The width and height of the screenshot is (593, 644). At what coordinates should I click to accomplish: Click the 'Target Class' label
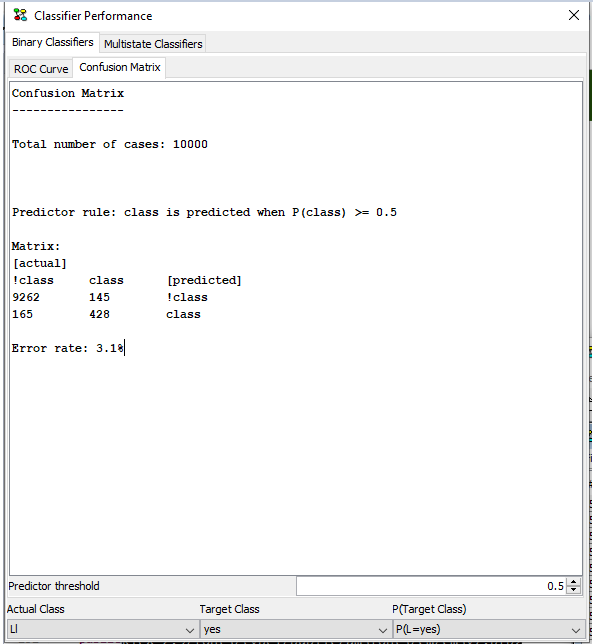[230, 609]
